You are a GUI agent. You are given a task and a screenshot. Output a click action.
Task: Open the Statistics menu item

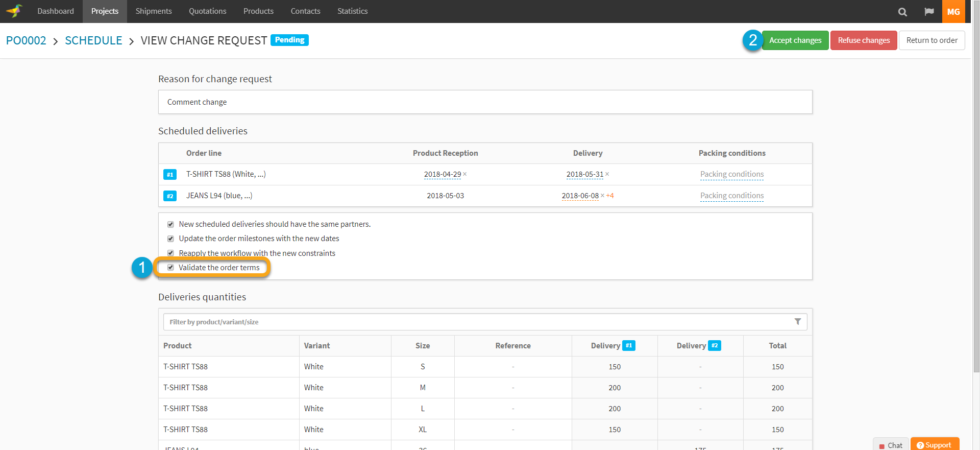pyautogui.click(x=352, y=11)
